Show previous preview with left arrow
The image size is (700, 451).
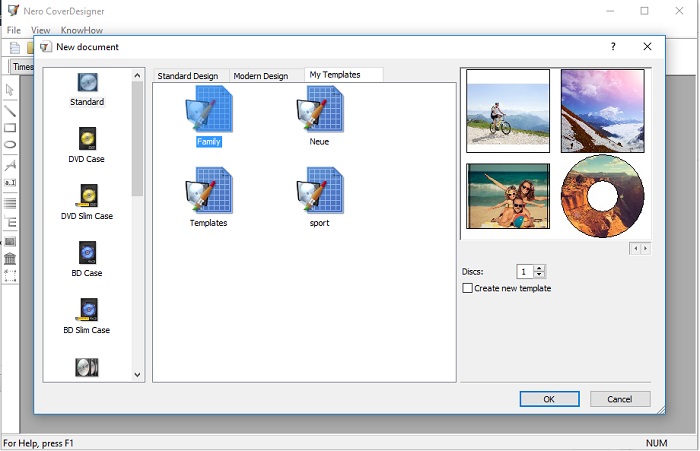pos(635,248)
